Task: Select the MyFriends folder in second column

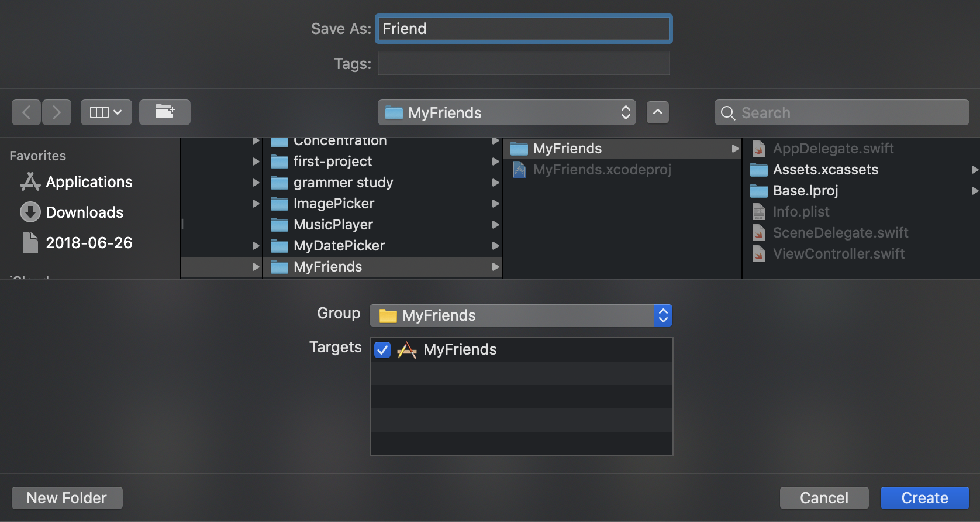Action: [382, 267]
